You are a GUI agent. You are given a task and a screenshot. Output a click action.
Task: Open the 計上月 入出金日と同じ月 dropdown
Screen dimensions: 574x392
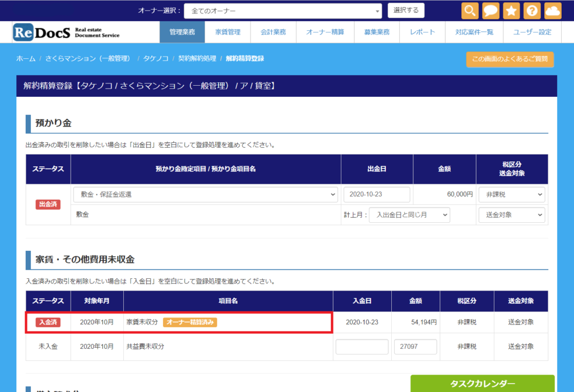tap(409, 215)
